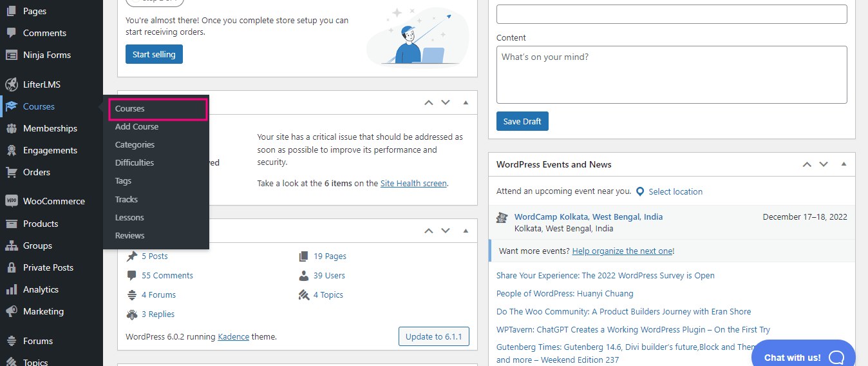Click the Analytics bar chart icon

pos(11,289)
